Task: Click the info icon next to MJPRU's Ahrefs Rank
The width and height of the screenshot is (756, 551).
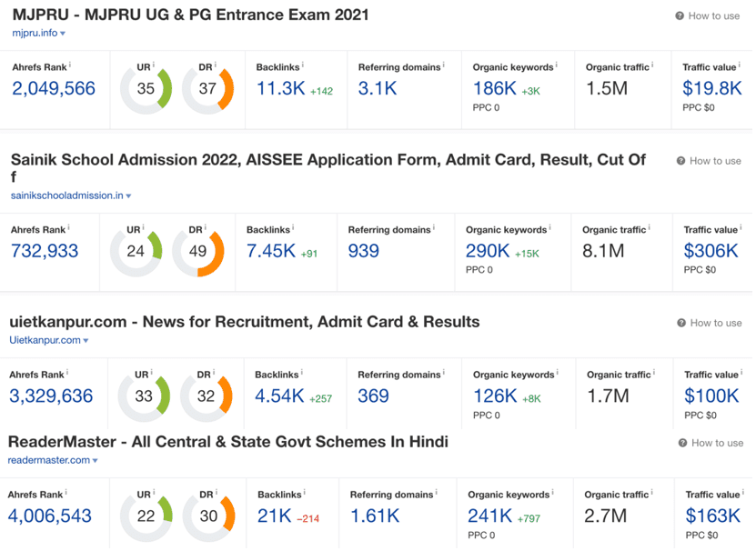Action: pos(70,65)
